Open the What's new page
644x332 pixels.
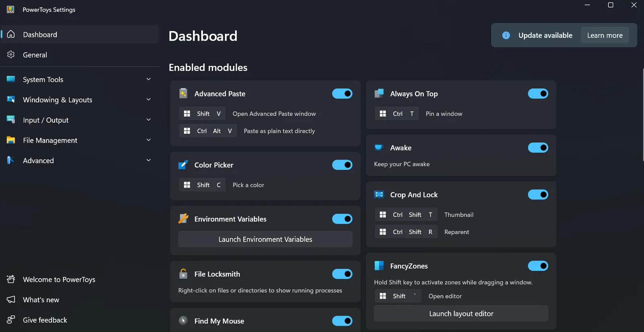pos(41,300)
